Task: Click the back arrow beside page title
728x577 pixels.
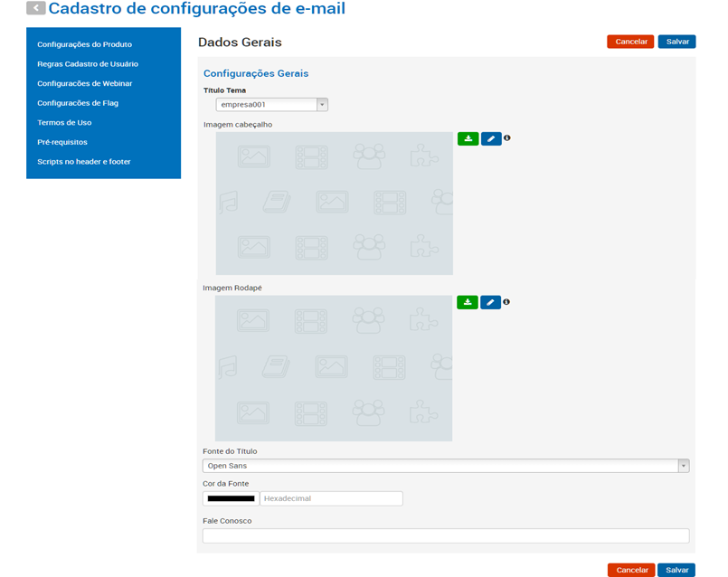Action: coord(36,8)
